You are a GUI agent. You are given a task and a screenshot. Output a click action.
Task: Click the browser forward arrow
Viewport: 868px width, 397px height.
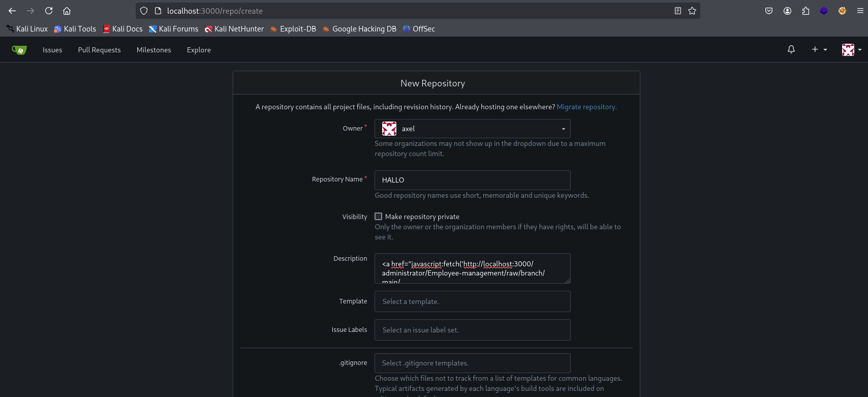(30, 11)
